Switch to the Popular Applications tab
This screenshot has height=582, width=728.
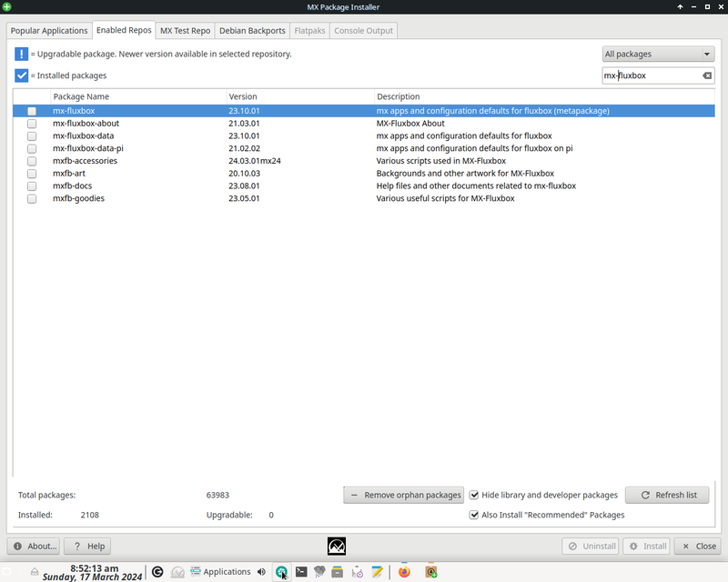coord(49,31)
